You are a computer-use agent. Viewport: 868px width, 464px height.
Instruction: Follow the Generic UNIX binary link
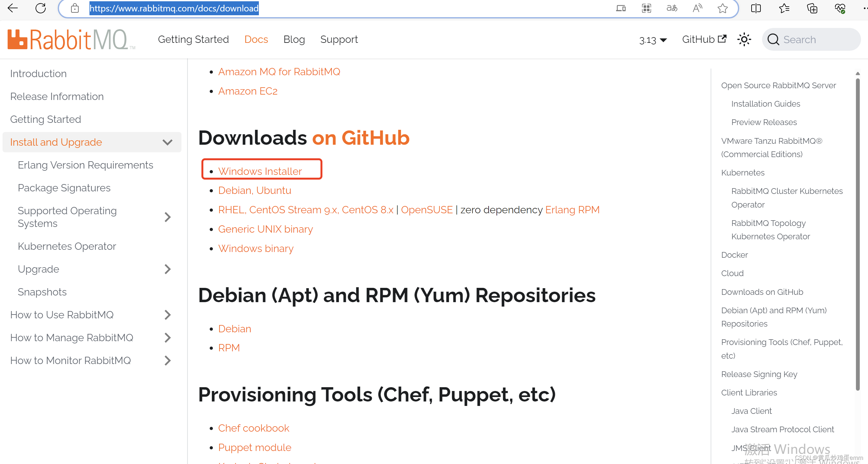265,229
